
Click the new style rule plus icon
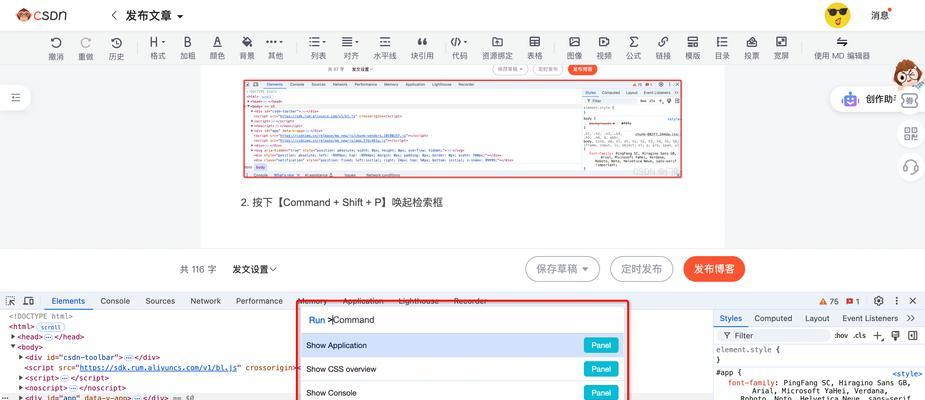point(878,336)
